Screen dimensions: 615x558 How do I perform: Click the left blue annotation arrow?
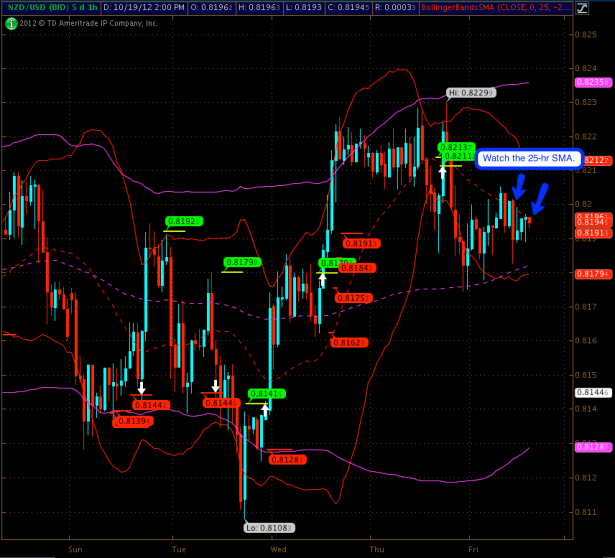(518, 187)
